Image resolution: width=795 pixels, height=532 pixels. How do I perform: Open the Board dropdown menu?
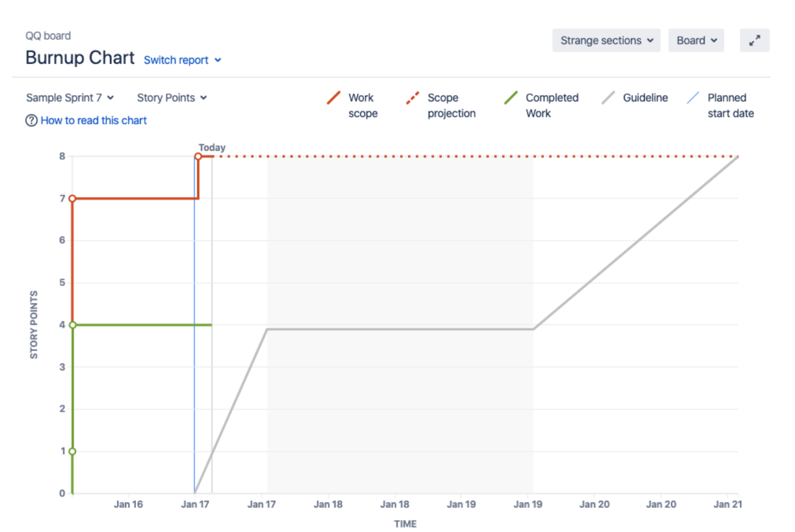coord(696,40)
